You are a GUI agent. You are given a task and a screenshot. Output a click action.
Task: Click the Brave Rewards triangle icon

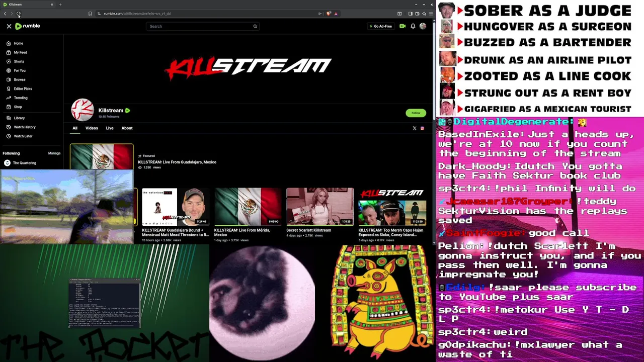tap(336, 14)
